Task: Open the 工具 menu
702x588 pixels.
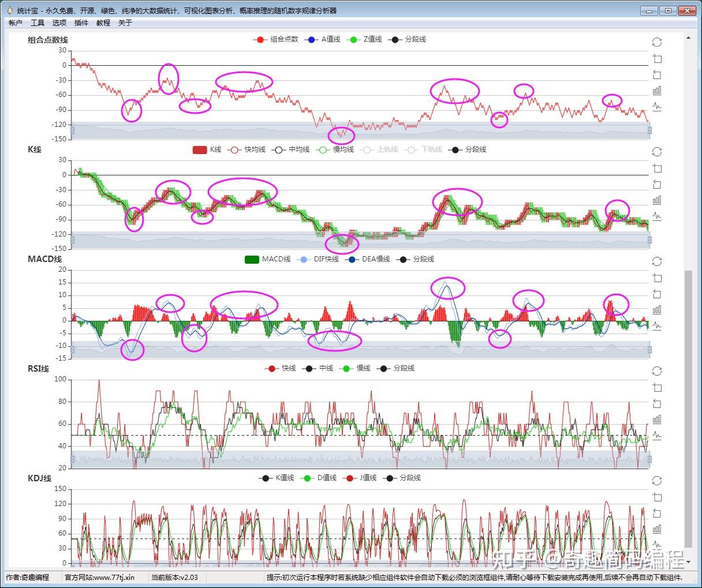Action: 38,23
